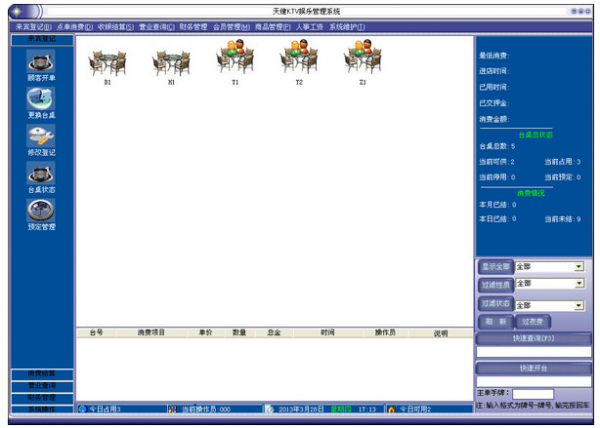Focus the 主单手牌 input field

pyautogui.click(x=533, y=394)
